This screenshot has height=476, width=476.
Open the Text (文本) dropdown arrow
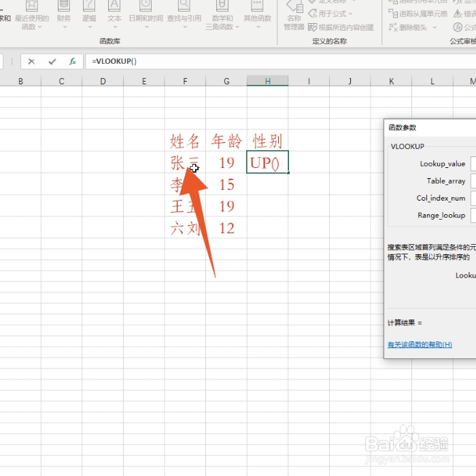click(x=115, y=27)
